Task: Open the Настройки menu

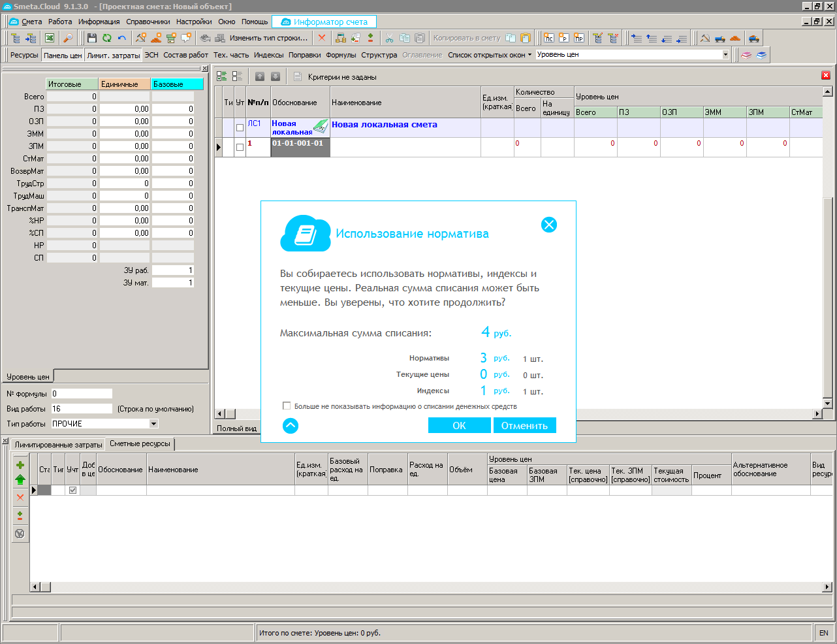Action: click(x=194, y=22)
